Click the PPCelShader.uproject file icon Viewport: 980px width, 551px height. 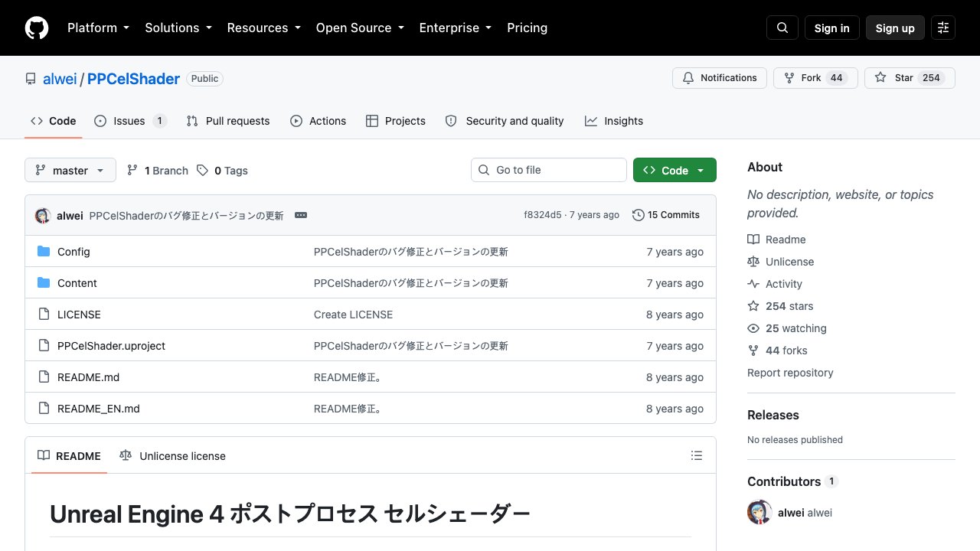[x=44, y=346]
